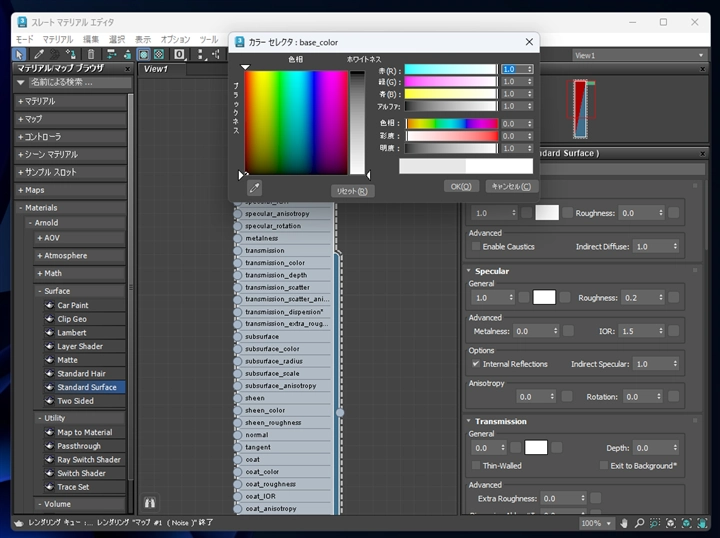This screenshot has height=538, width=720.
Task: Uncheck Internal Reflections checkbox
Action: pyautogui.click(x=476, y=364)
